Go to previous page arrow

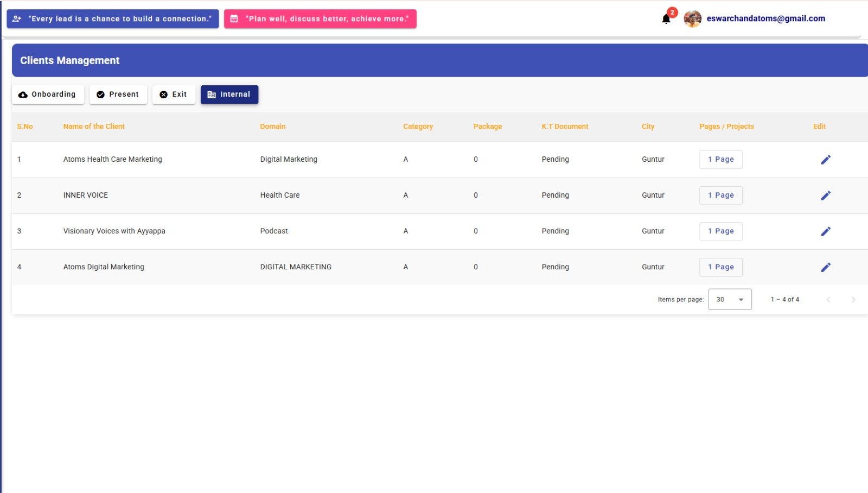(x=828, y=300)
